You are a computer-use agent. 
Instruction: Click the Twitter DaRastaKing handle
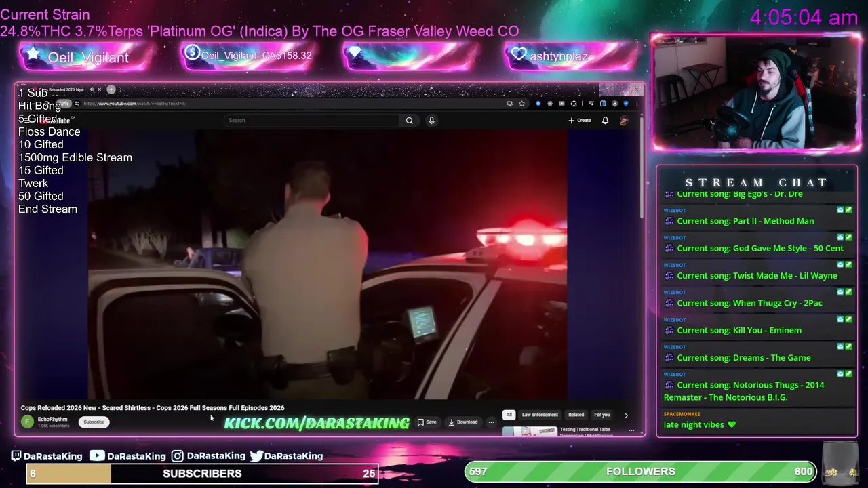(286, 456)
